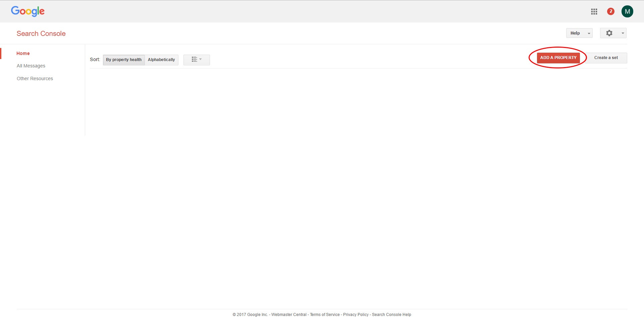Open the notifications badge showing 2
This screenshot has width=644, height=319.
click(x=611, y=11)
